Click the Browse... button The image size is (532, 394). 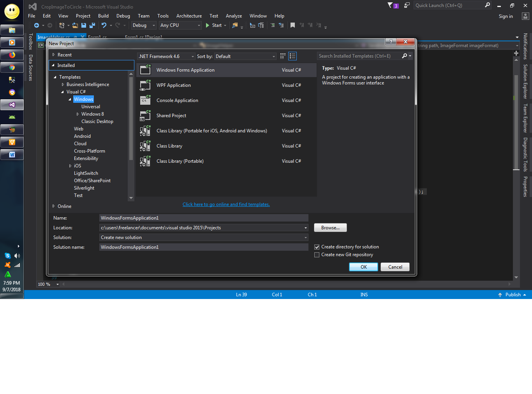coord(330,228)
